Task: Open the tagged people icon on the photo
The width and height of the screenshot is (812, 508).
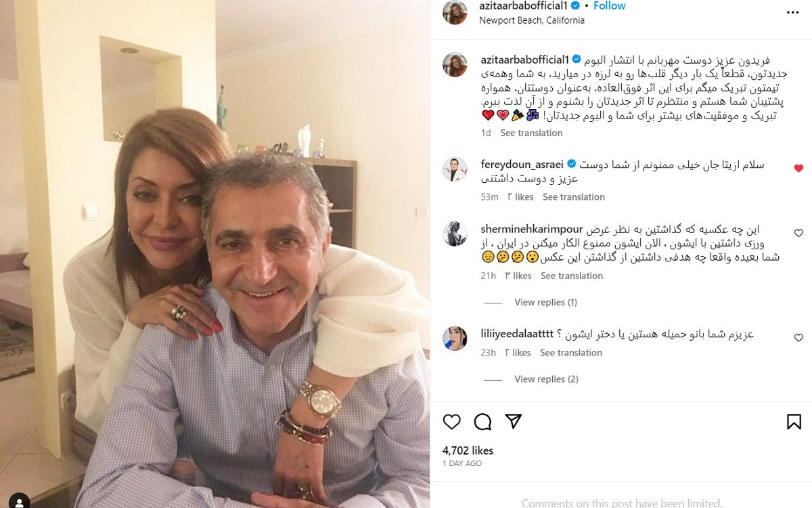Action: coord(19,501)
